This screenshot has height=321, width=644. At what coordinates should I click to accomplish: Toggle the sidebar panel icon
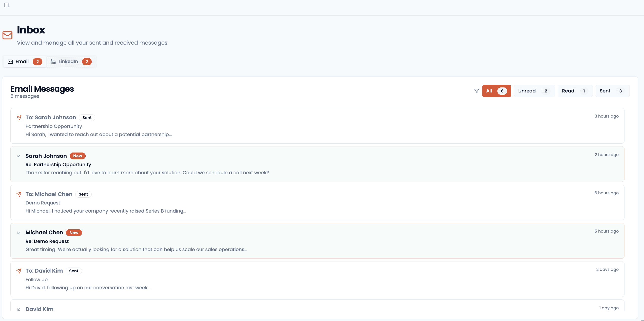pos(7,5)
